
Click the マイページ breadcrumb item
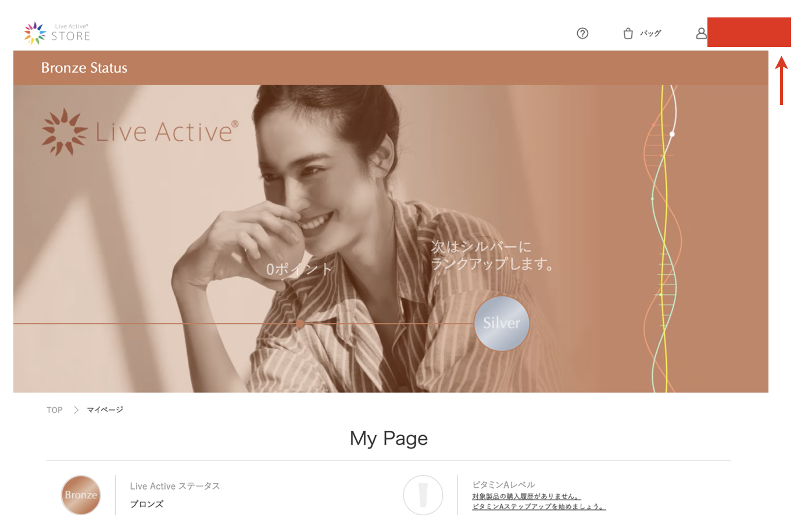click(x=105, y=410)
